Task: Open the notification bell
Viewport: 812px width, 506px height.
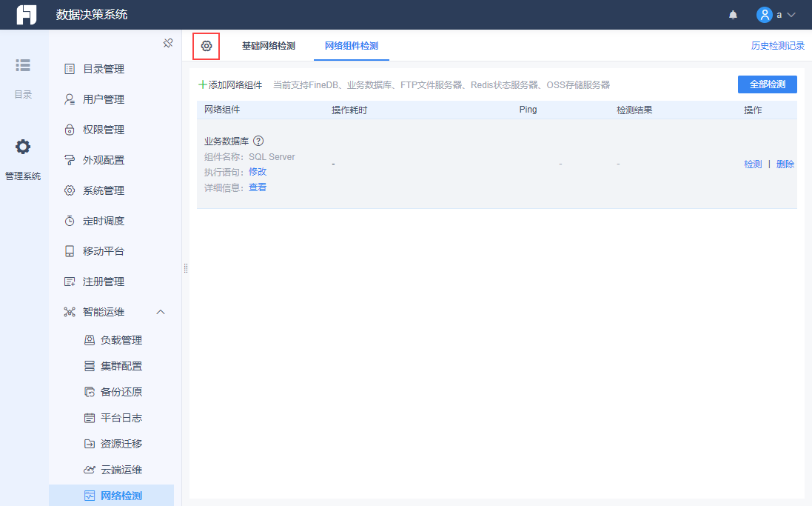Action: (733, 15)
